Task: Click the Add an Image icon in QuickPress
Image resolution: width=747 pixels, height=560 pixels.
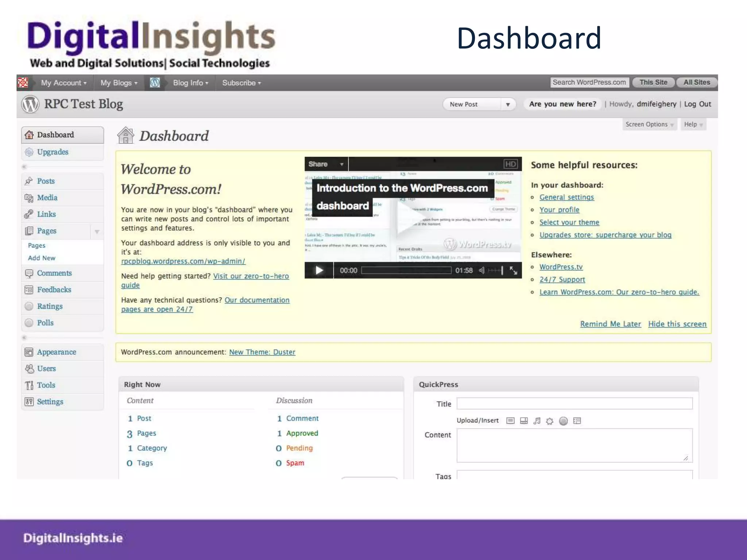Action: [511, 421]
